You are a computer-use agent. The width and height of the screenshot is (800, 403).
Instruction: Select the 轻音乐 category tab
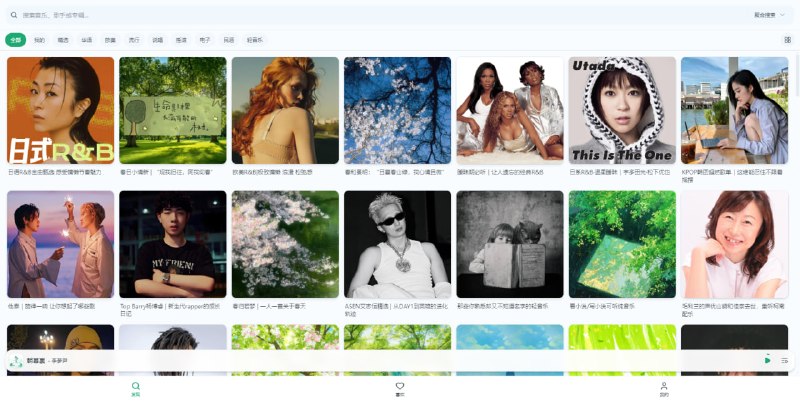255,40
